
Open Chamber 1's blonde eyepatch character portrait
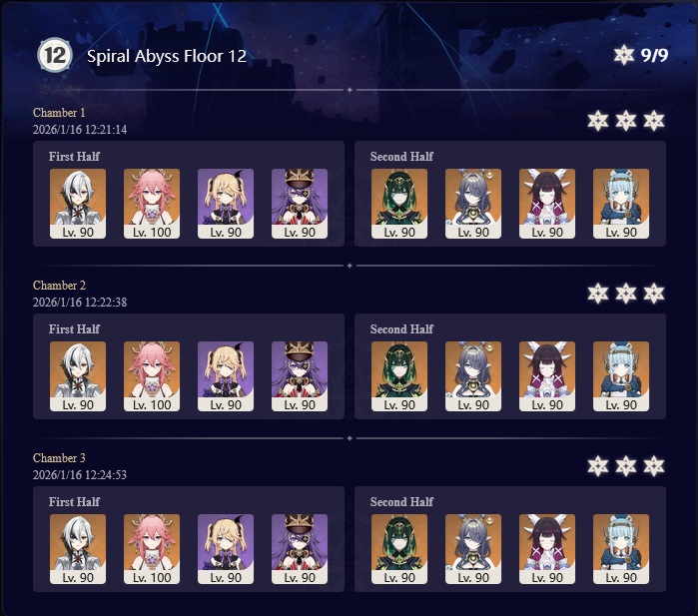(226, 204)
